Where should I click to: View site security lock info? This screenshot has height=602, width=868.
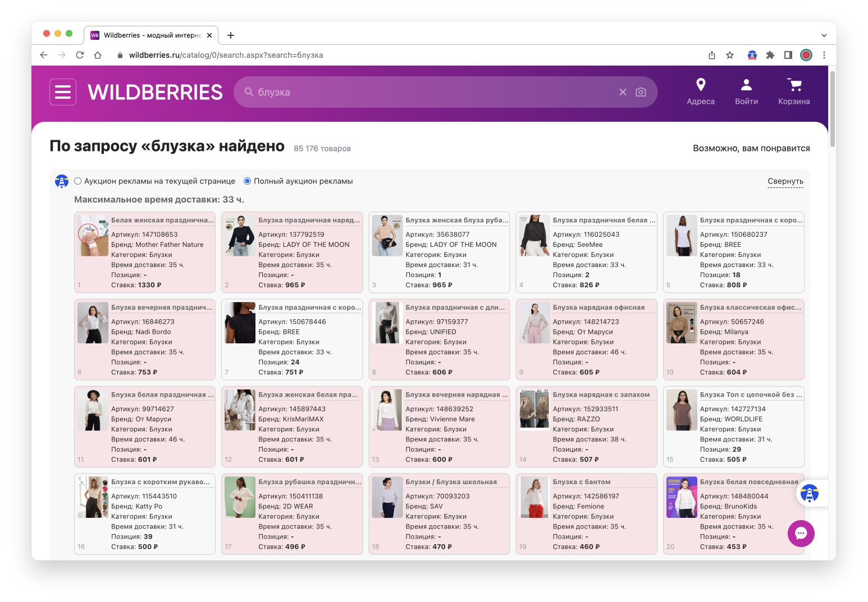point(120,55)
